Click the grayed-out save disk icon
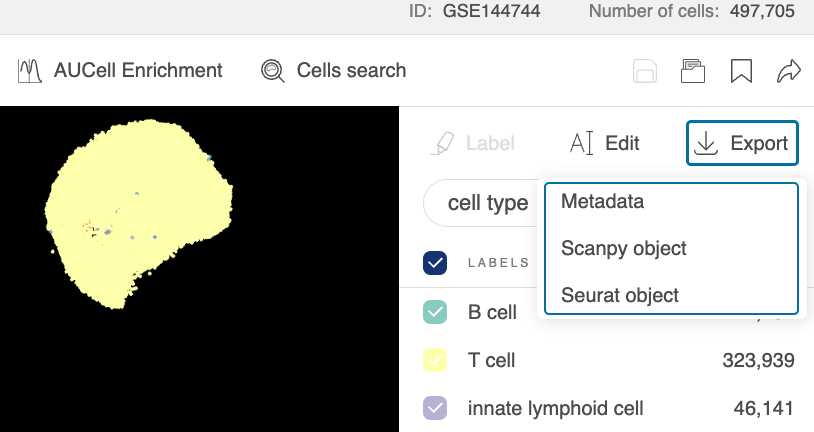Screen dimensions: 814x432 coord(645,71)
